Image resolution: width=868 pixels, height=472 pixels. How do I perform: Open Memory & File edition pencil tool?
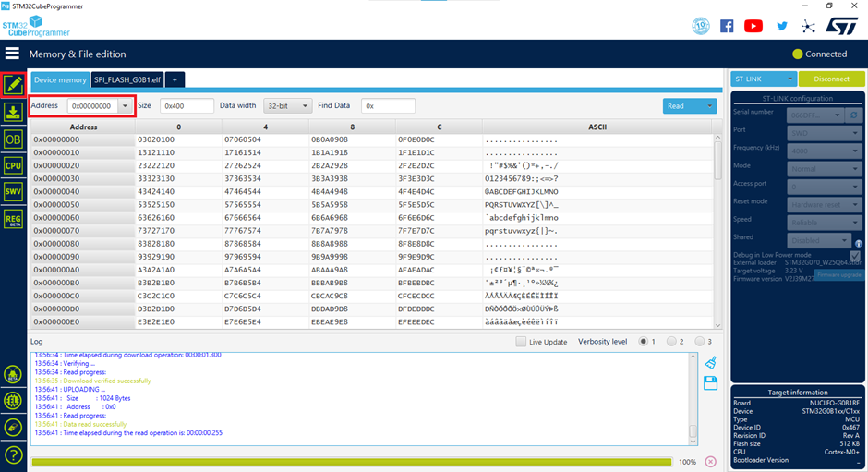click(13, 85)
